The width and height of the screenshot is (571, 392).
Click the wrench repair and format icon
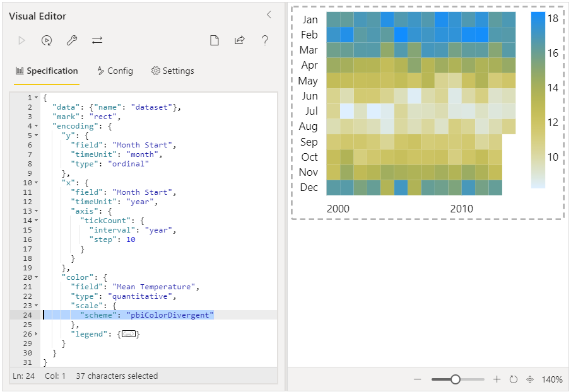pos(72,40)
